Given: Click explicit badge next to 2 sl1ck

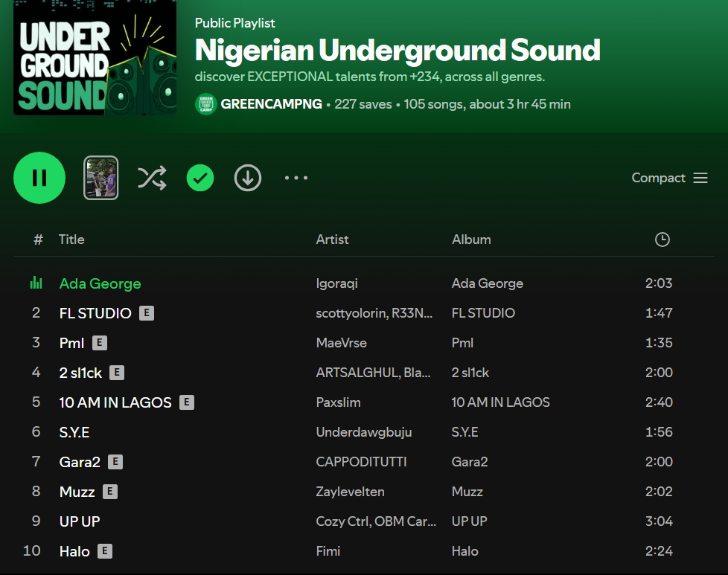Looking at the screenshot, I should click(117, 373).
